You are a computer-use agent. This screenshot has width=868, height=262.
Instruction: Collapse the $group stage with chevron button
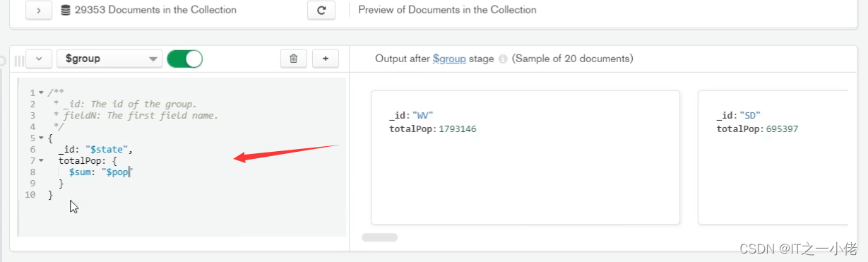pos(39,59)
